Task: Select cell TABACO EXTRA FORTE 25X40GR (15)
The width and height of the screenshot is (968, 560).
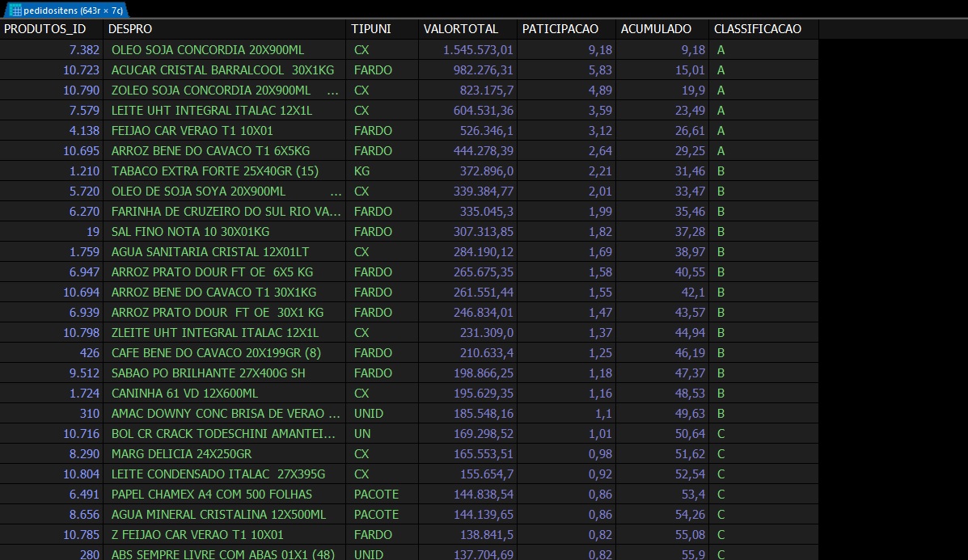Action: click(x=225, y=171)
